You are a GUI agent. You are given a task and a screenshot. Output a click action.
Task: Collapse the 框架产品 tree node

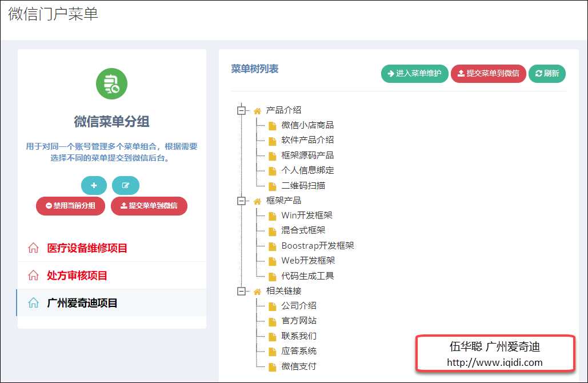click(241, 201)
